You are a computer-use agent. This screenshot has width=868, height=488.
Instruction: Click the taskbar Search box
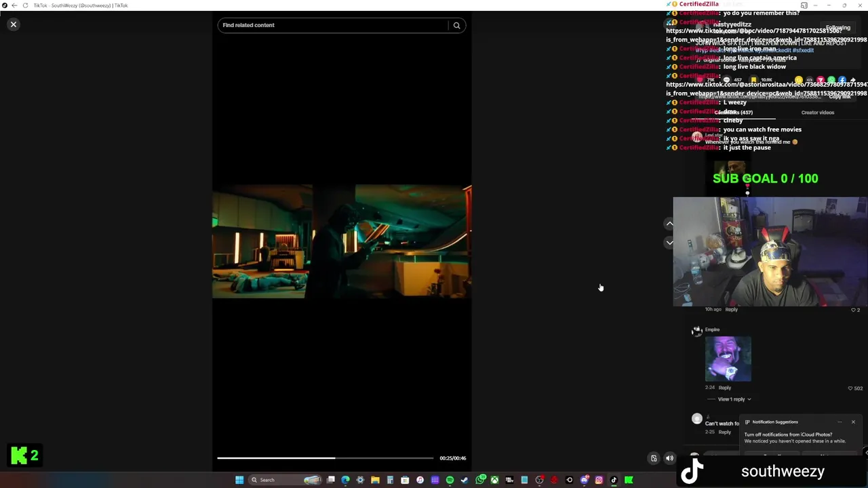coord(285,480)
